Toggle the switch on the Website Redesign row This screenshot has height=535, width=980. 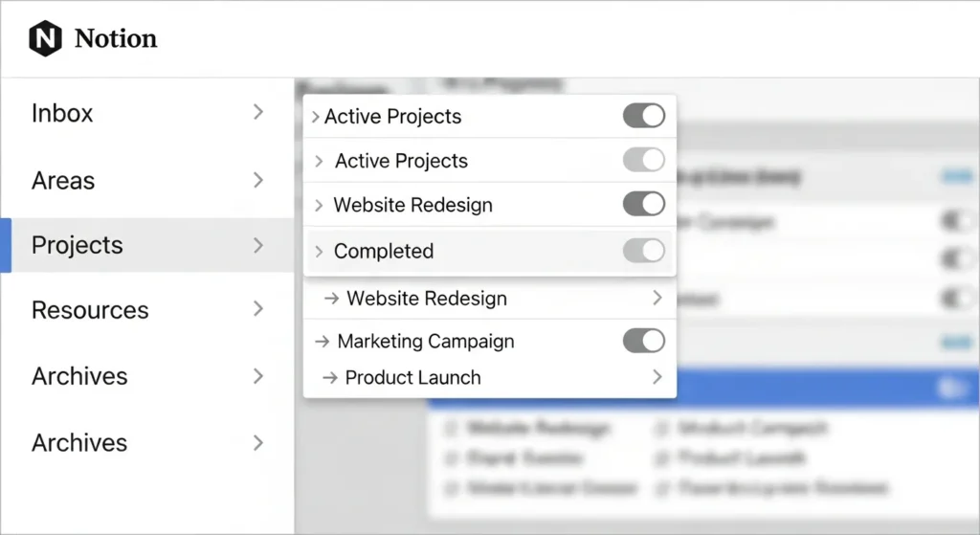click(x=643, y=204)
